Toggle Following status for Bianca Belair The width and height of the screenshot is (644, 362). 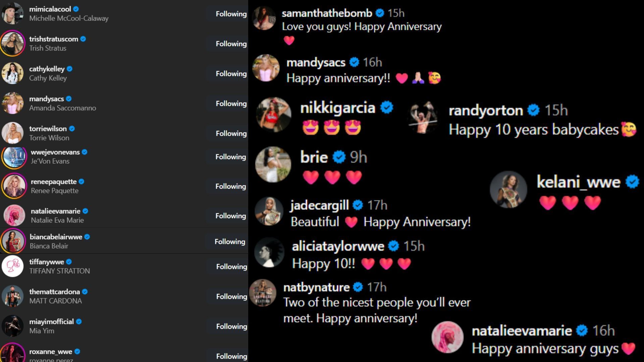(231, 241)
